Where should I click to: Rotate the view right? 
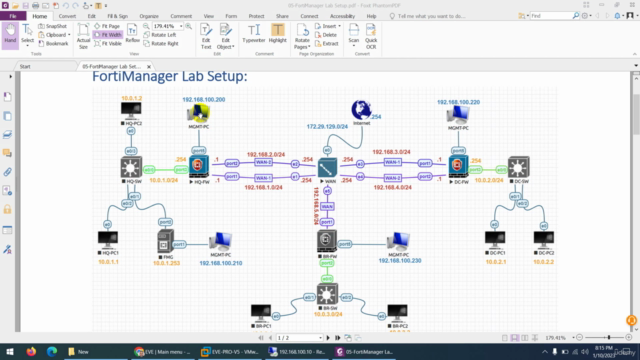click(160, 43)
